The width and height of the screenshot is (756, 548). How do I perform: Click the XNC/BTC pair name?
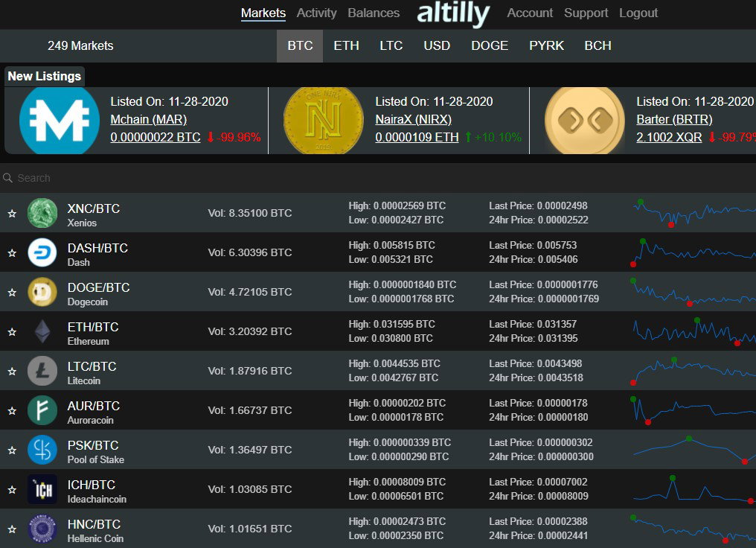[94, 208]
